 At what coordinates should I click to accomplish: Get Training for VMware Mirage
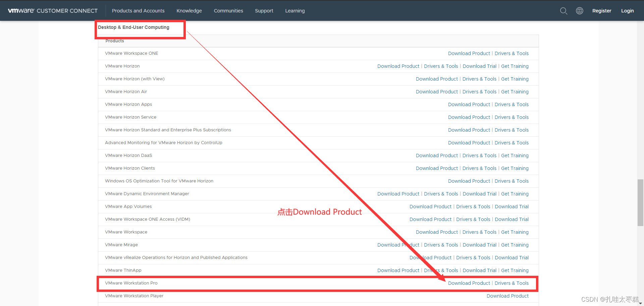515,245
